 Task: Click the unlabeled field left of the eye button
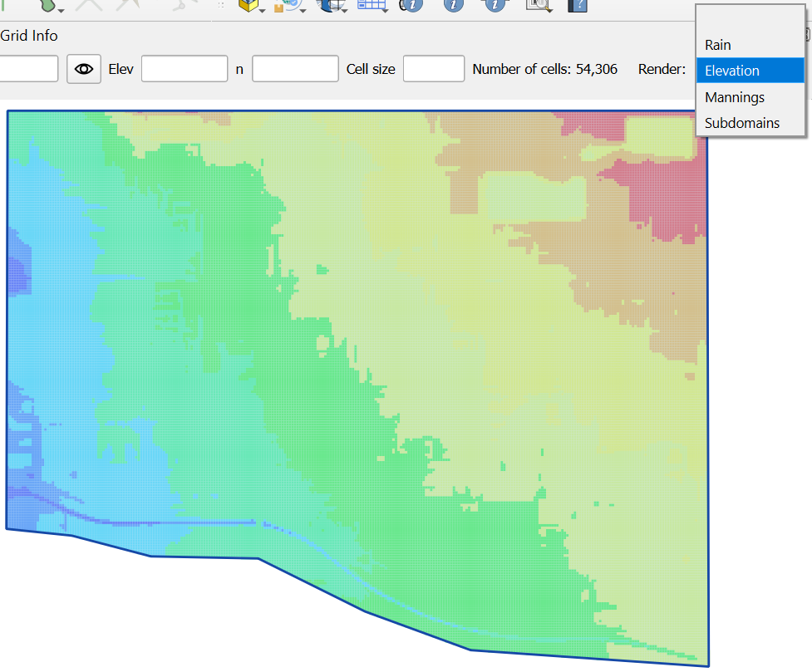(28, 69)
